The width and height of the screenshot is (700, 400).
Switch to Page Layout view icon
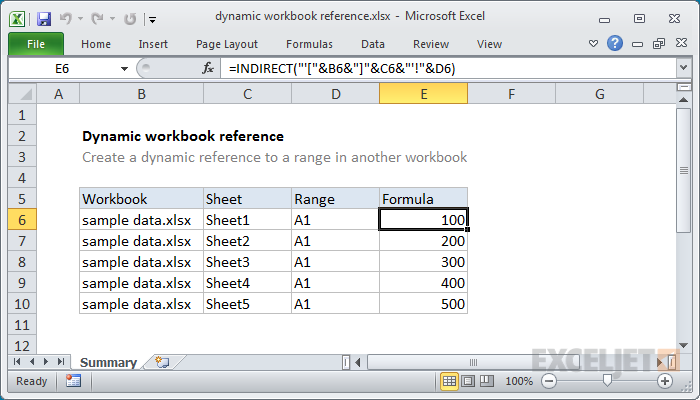pos(468,381)
